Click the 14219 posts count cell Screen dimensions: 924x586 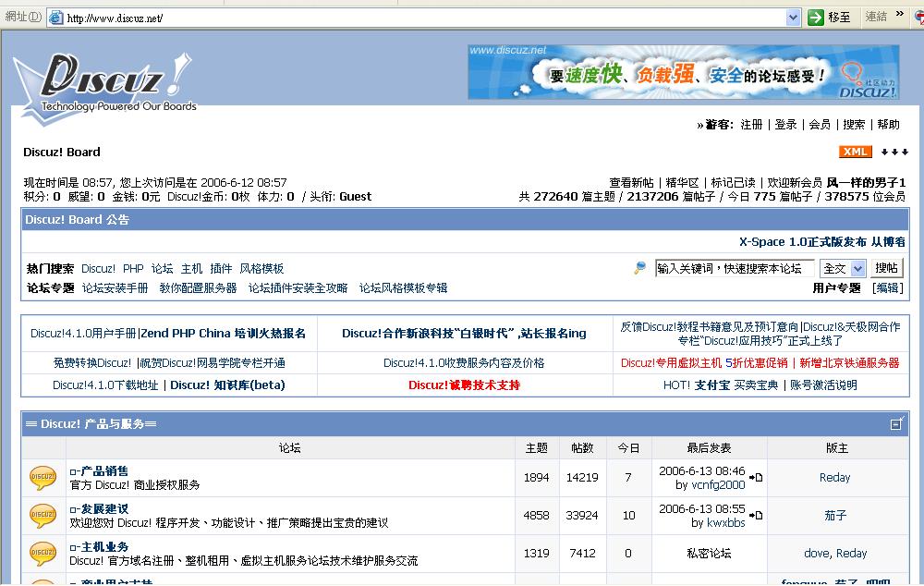coord(582,478)
